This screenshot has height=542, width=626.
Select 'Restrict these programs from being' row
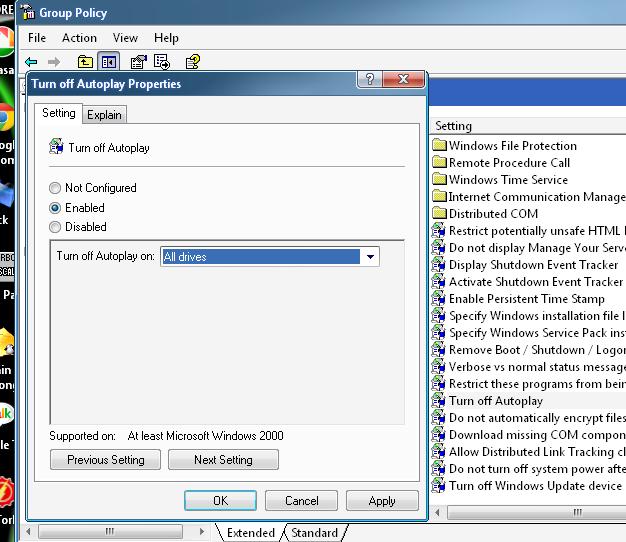click(529, 384)
